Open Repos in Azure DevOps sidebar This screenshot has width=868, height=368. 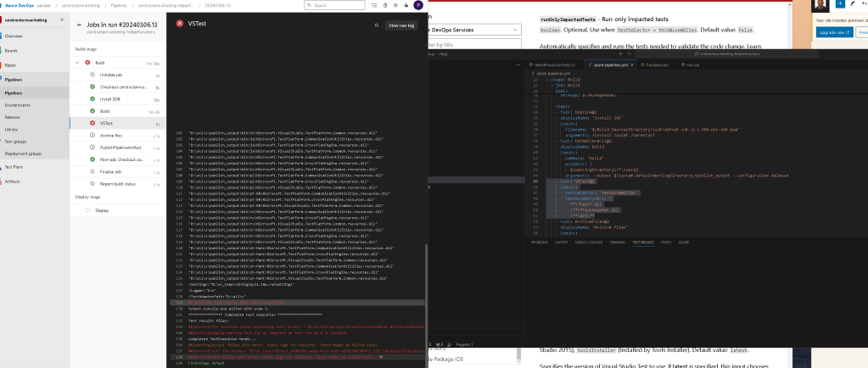[x=34, y=65]
